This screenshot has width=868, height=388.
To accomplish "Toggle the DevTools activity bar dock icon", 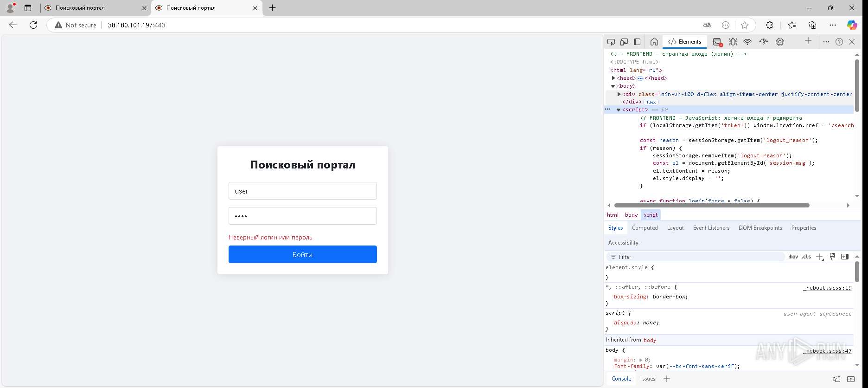I will (x=637, y=42).
